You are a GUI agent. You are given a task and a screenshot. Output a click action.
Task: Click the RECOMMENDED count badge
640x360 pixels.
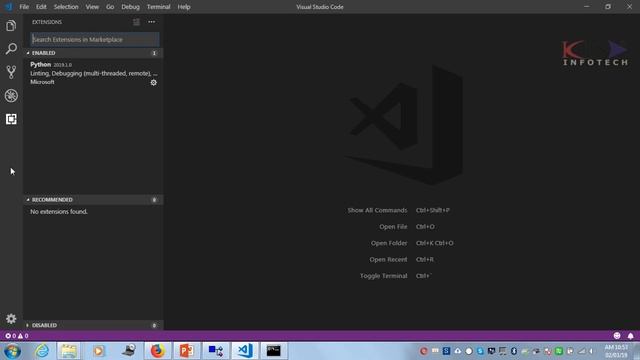pyautogui.click(x=154, y=200)
